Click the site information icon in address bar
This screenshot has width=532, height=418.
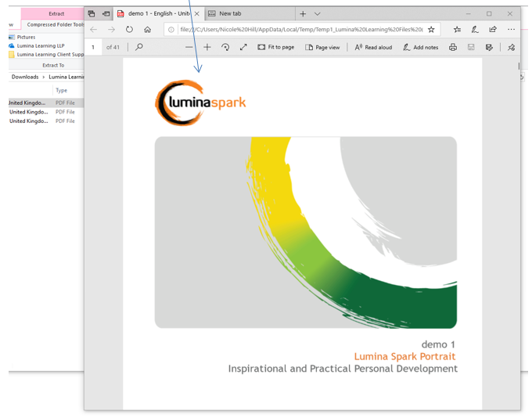171,30
